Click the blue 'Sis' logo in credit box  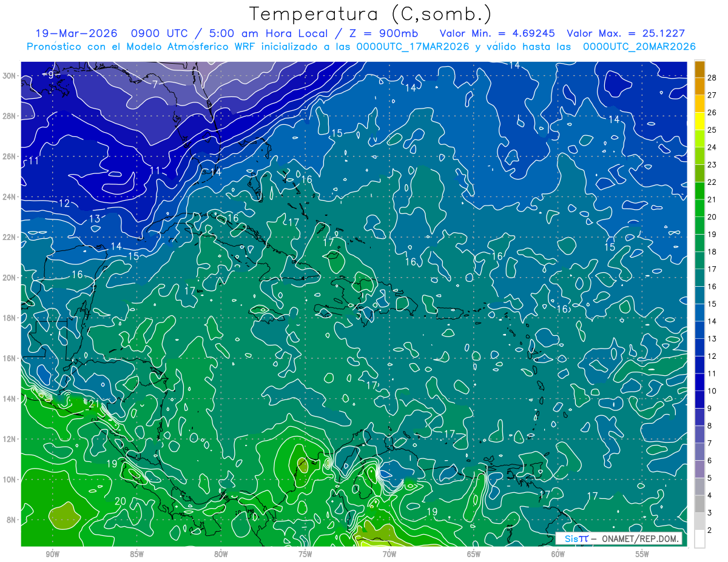pyautogui.click(x=571, y=539)
